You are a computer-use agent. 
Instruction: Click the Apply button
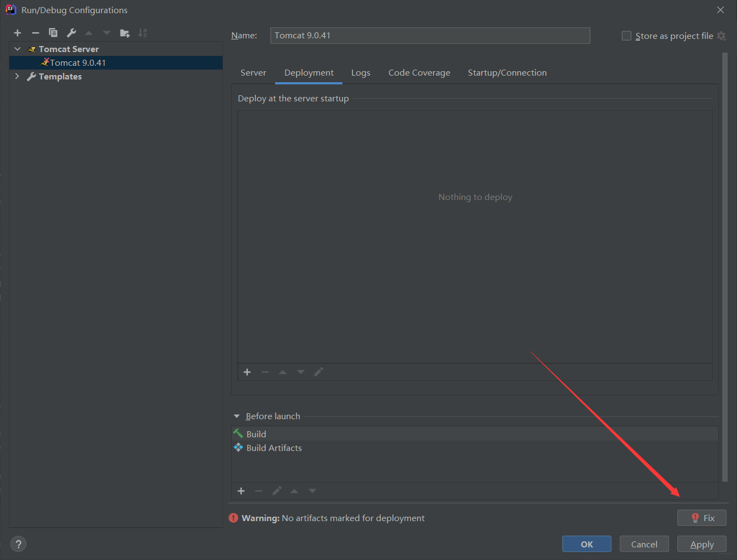click(x=702, y=544)
